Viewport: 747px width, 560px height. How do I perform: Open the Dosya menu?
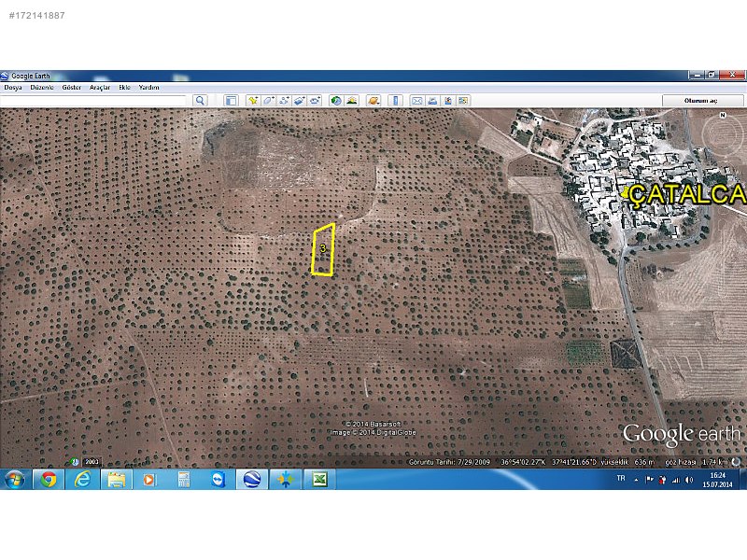(13, 88)
